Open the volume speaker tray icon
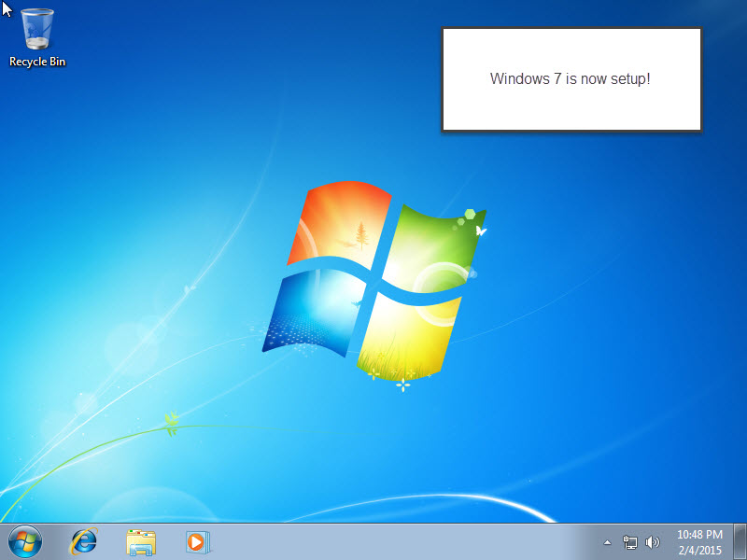Image resolution: width=747 pixels, height=560 pixels. [x=652, y=542]
